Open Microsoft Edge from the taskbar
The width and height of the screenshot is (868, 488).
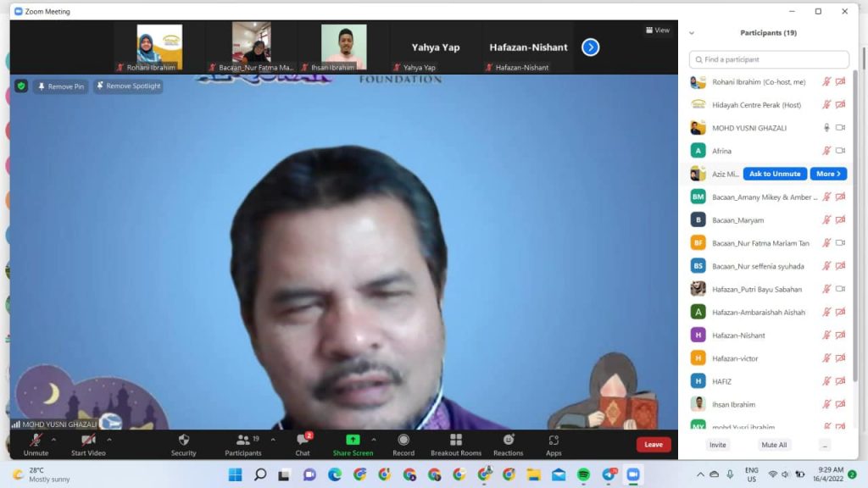(334, 474)
